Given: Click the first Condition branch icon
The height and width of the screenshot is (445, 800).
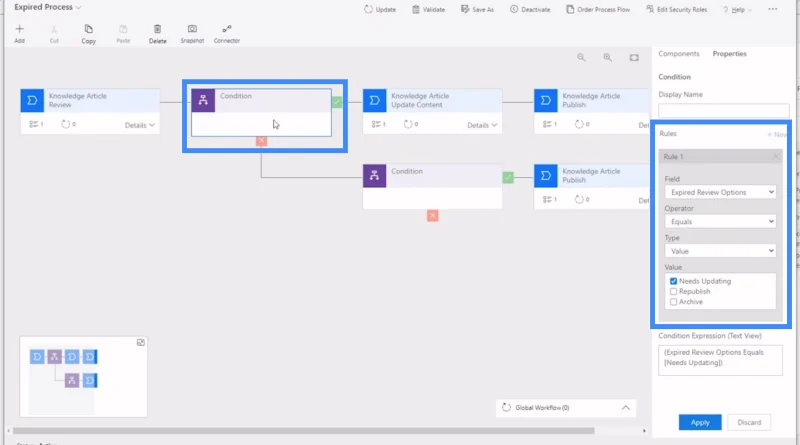Looking at the screenshot, I should (x=203, y=101).
